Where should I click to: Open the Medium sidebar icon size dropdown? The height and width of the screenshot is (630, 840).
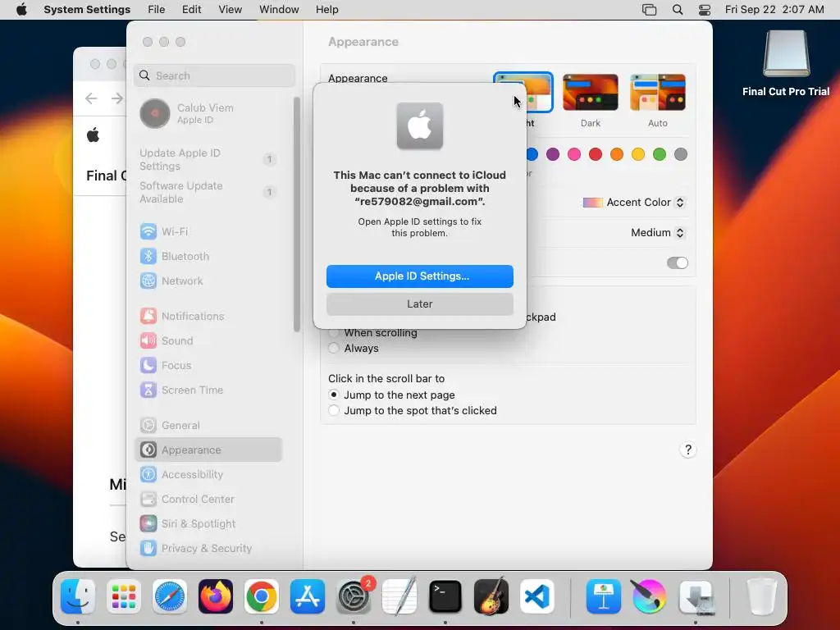click(658, 232)
